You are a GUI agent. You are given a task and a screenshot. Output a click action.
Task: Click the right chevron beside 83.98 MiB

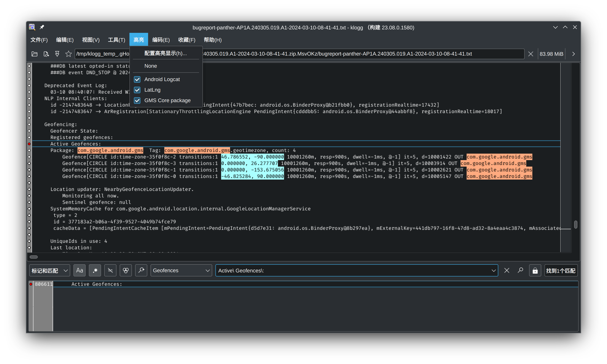[573, 54]
